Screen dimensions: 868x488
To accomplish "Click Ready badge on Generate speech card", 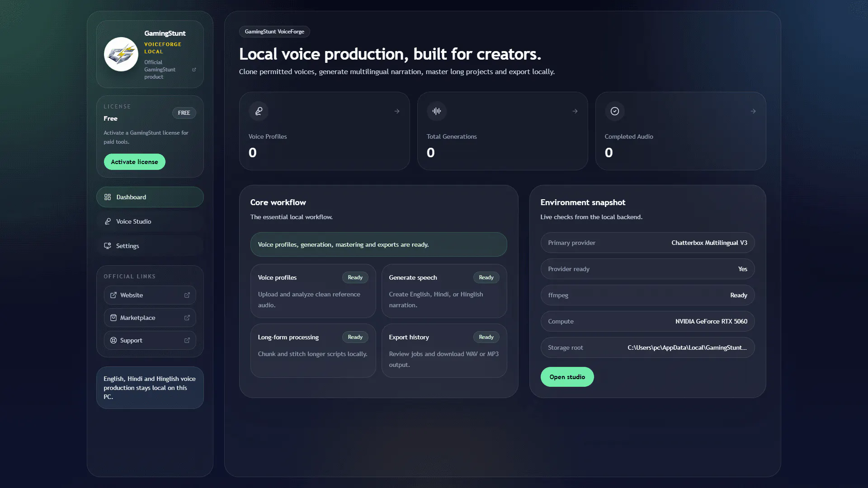I will pos(486,277).
